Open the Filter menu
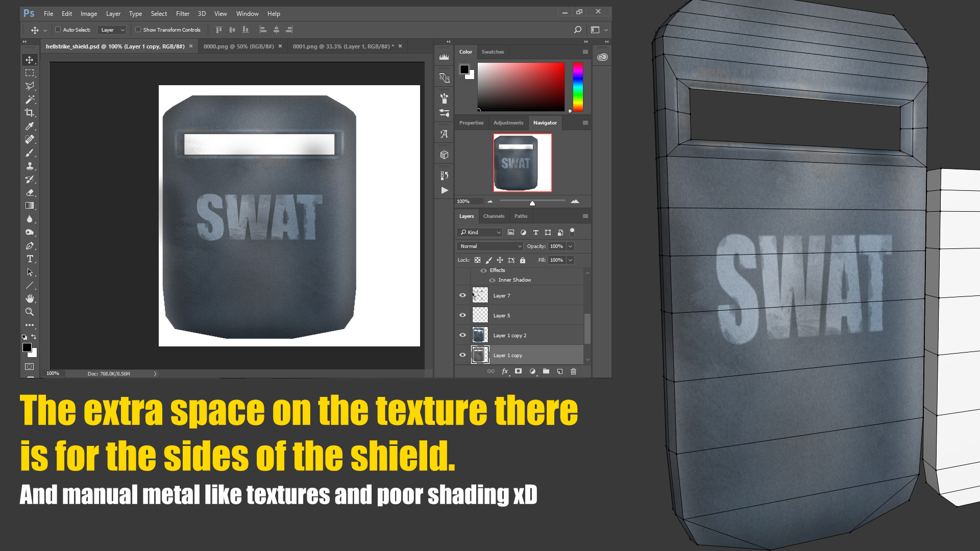The image size is (980, 551). pos(182,14)
